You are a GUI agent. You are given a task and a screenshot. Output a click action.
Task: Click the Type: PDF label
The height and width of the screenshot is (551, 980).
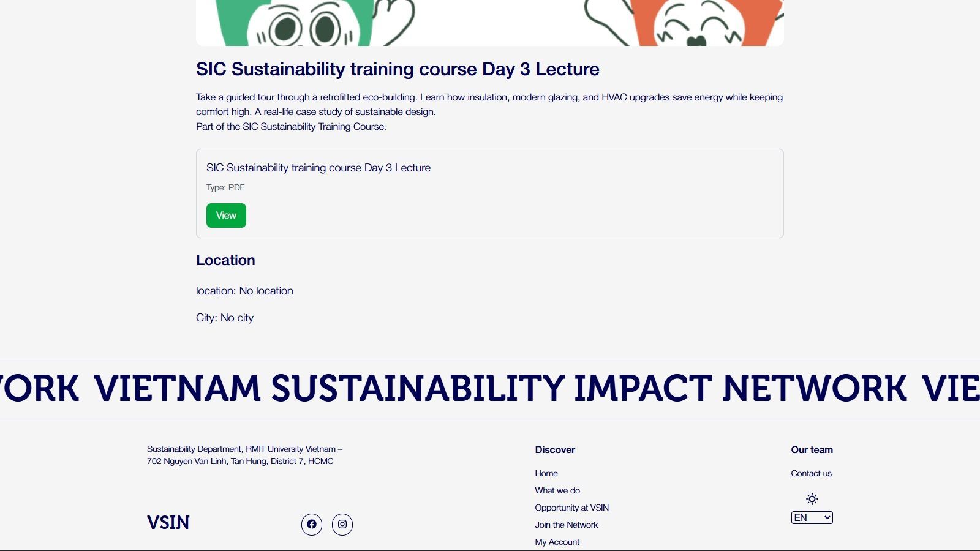225,187
